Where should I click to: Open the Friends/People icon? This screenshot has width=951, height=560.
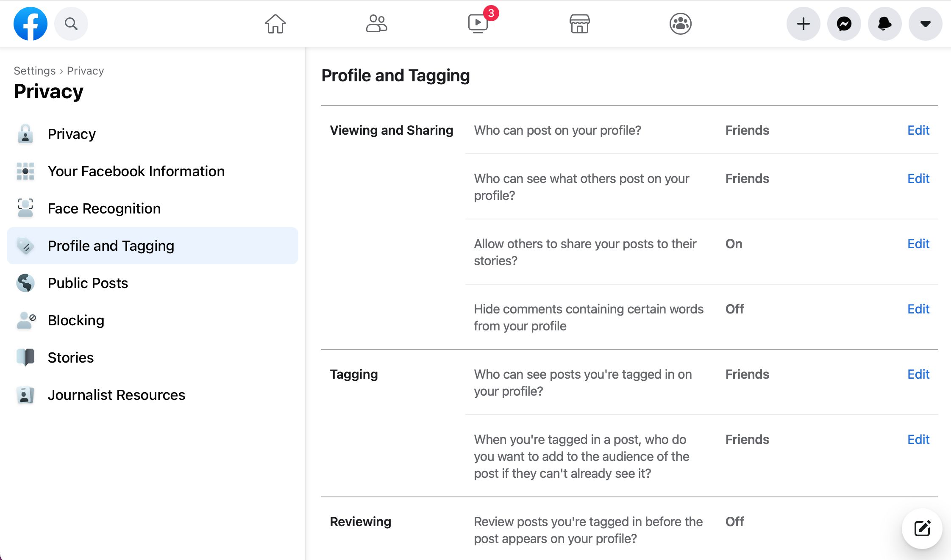coord(376,24)
